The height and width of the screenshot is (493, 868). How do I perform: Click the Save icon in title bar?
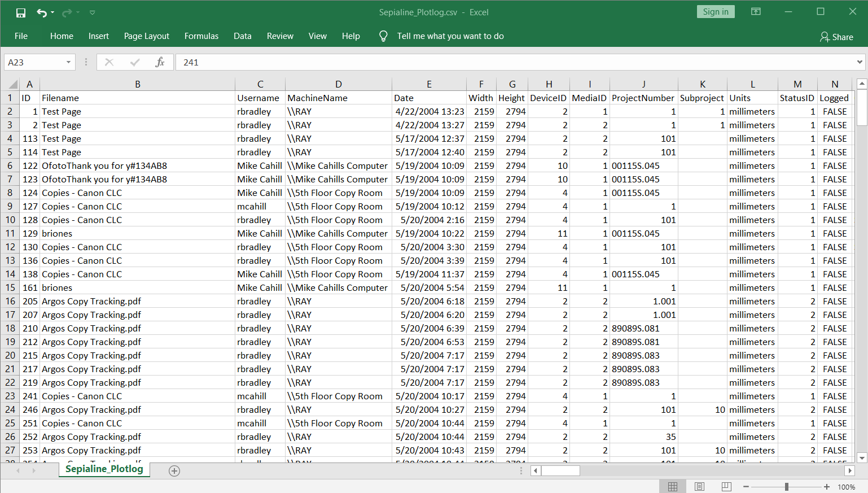21,12
